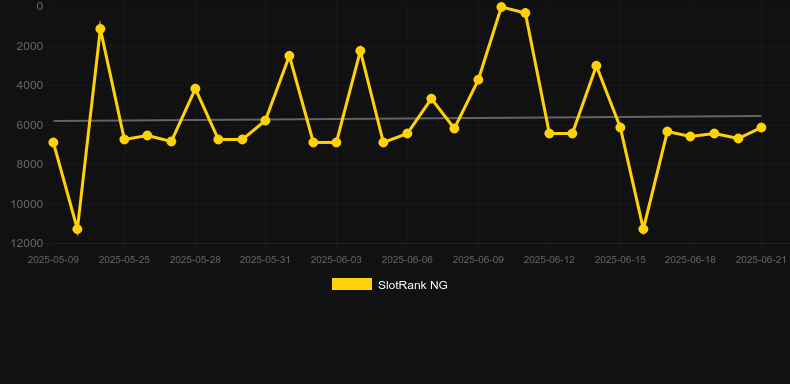Select the data point above 2025-06-18
Screen dimensions: 790x384
click(690, 136)
